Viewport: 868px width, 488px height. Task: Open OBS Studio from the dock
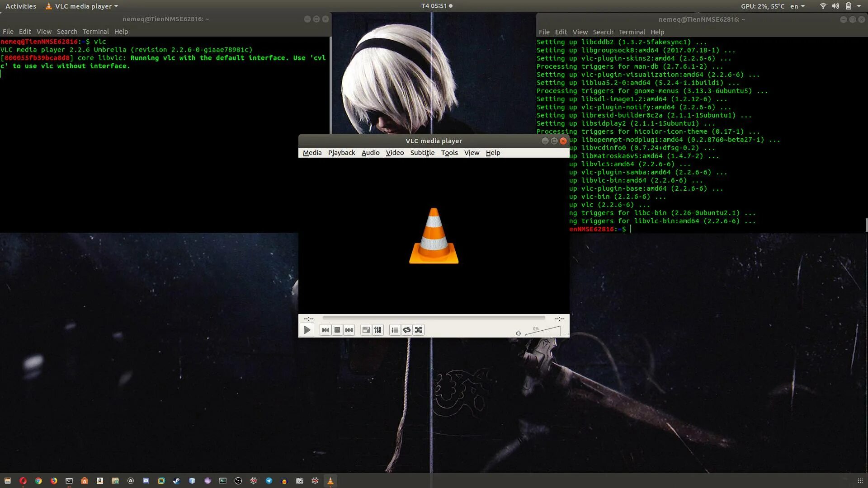click(238, 481)
